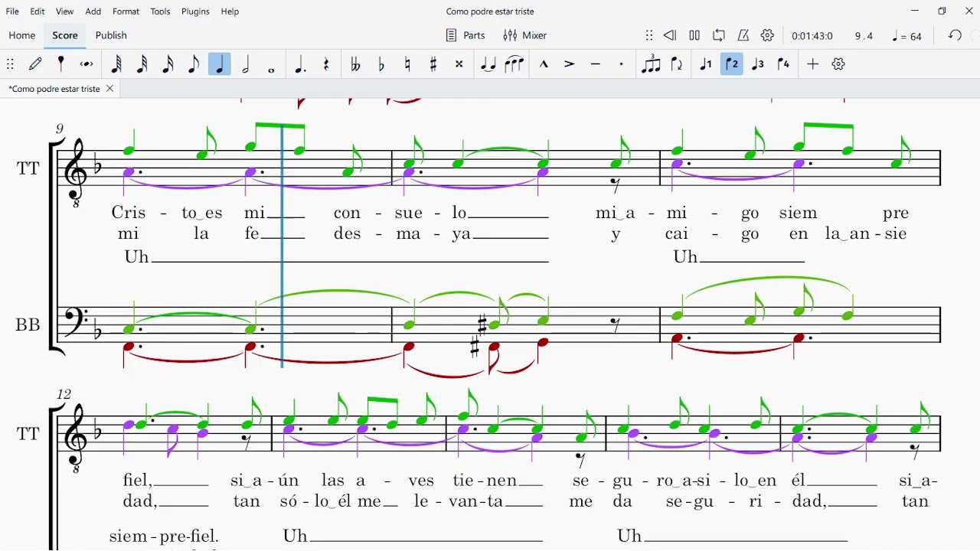The width and height of the screenshot is (980, 551).
Task: Select the 64th note duration
Action: tap(116, 65)
